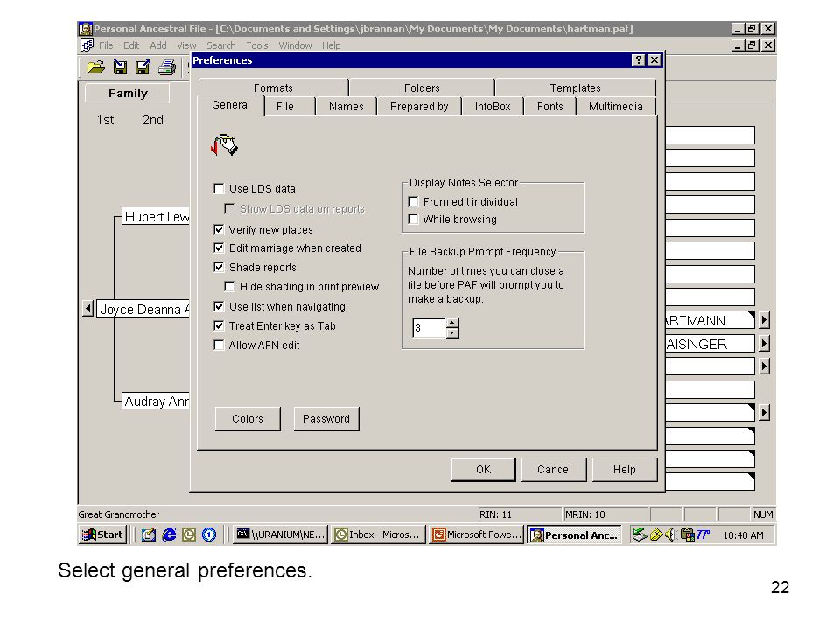Click the Open file folder toolbar icon

(x=96, y=67)
